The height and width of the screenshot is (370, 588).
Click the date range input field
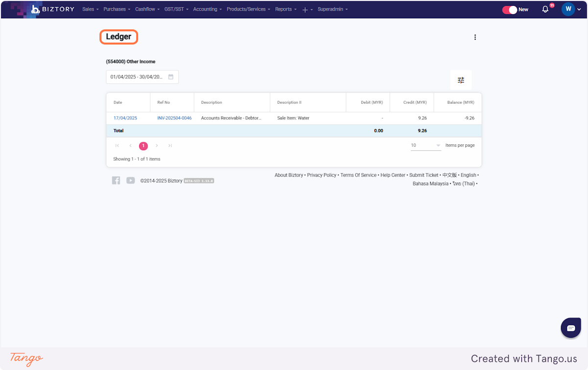142,77
